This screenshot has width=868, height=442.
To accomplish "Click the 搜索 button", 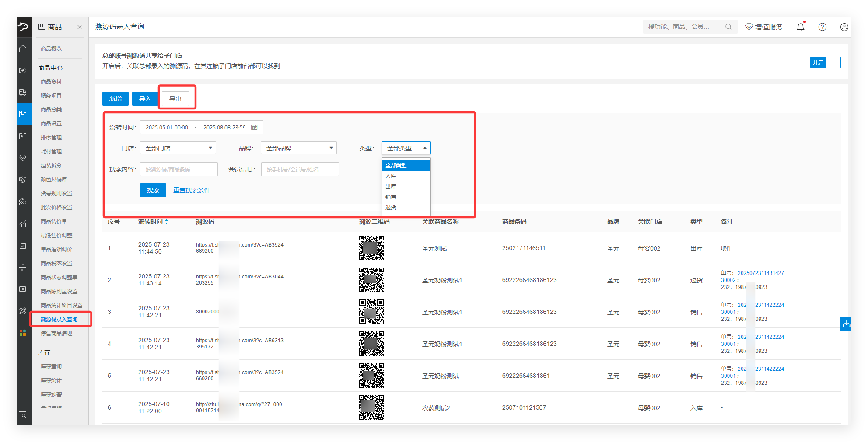I will click(153, 190).
